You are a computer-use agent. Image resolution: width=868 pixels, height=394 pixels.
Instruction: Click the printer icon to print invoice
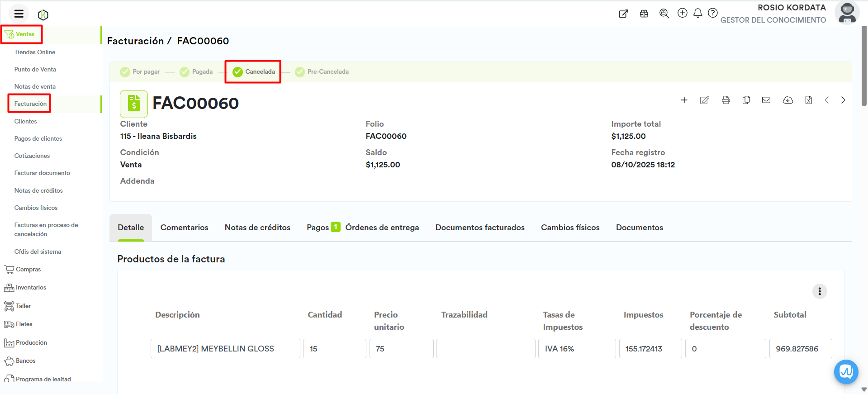click(726, 100)
